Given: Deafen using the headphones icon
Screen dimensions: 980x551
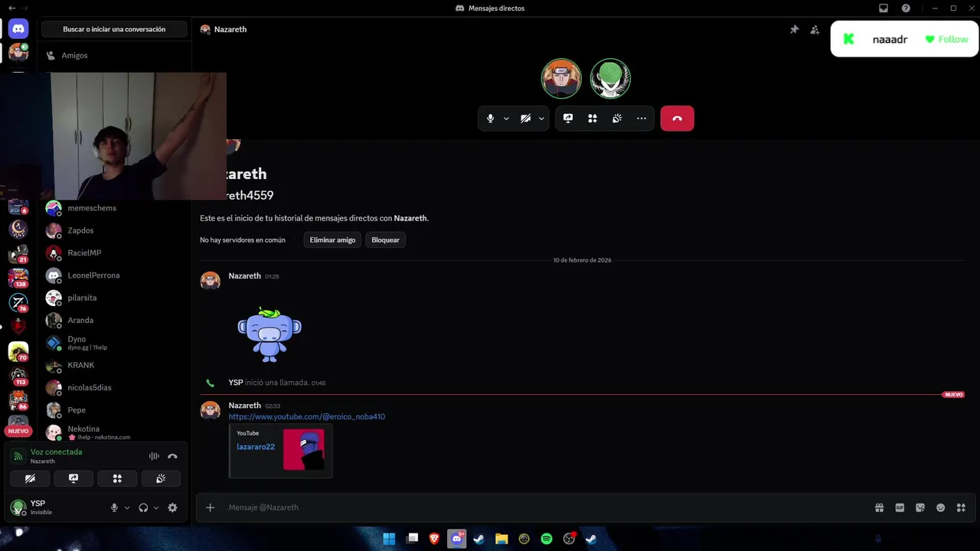Looking at the screenshot, I should [143, 507].
